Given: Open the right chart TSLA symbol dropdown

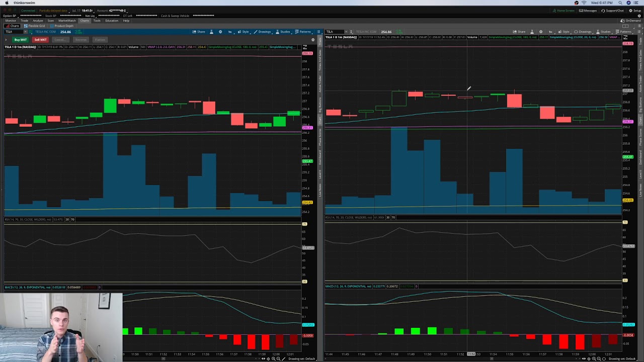Looking at the screenshot, I should tap(346, 32).
